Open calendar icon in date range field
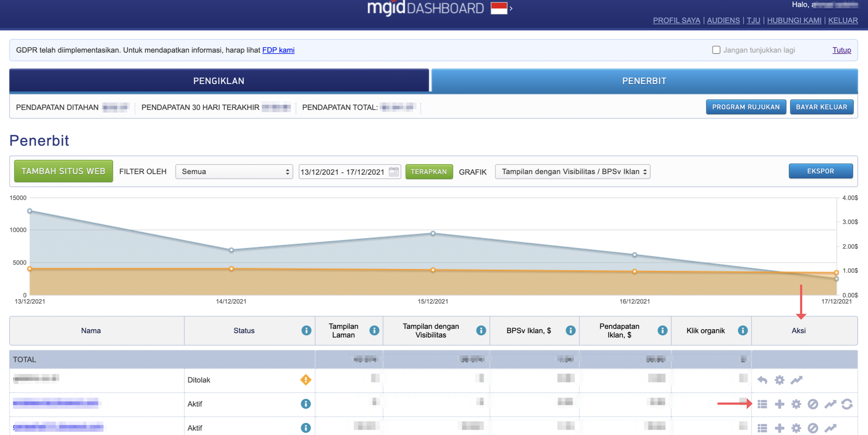Image resolution: width=868 pixels, height=435 pixels. tap(393, 172)
